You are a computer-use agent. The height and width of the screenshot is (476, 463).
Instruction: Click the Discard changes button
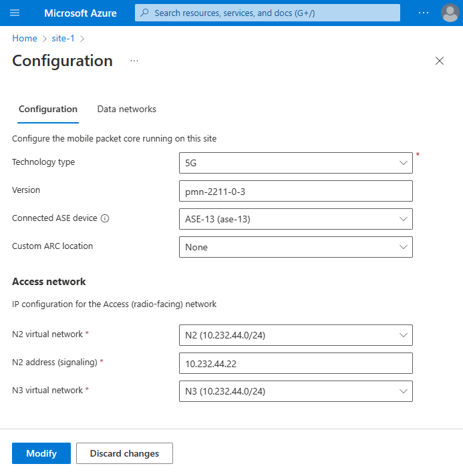coord(124,453)
